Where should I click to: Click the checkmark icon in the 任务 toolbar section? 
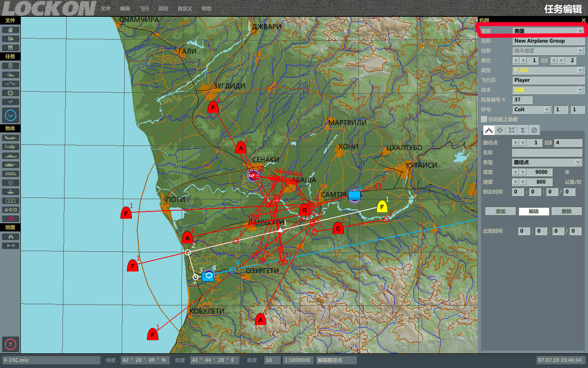[x=11, y=102]
